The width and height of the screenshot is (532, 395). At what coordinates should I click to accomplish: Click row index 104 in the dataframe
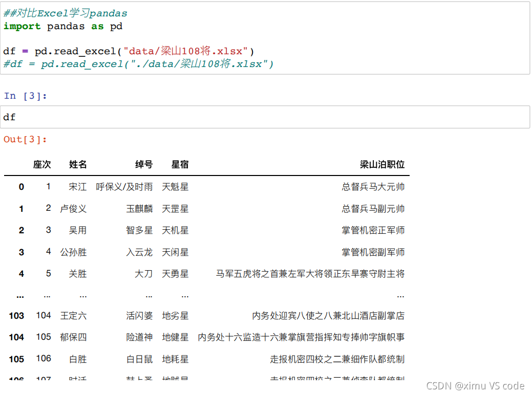(16, 337)
